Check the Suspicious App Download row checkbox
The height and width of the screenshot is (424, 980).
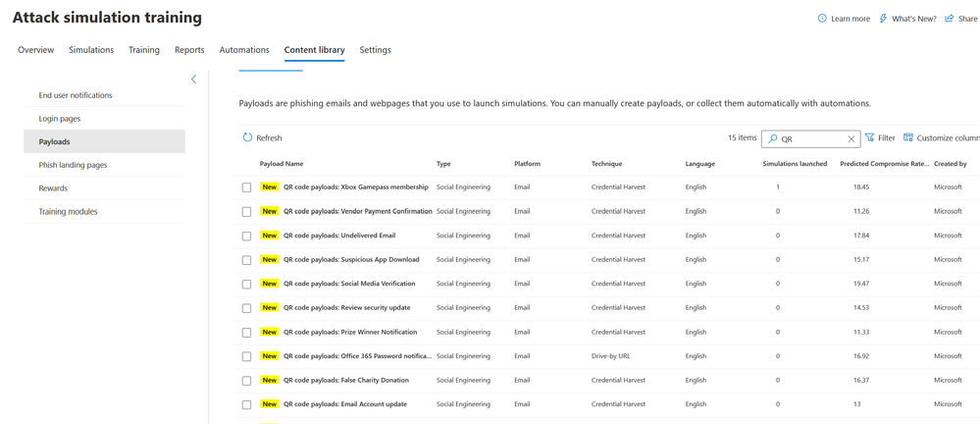coord(247,260)
